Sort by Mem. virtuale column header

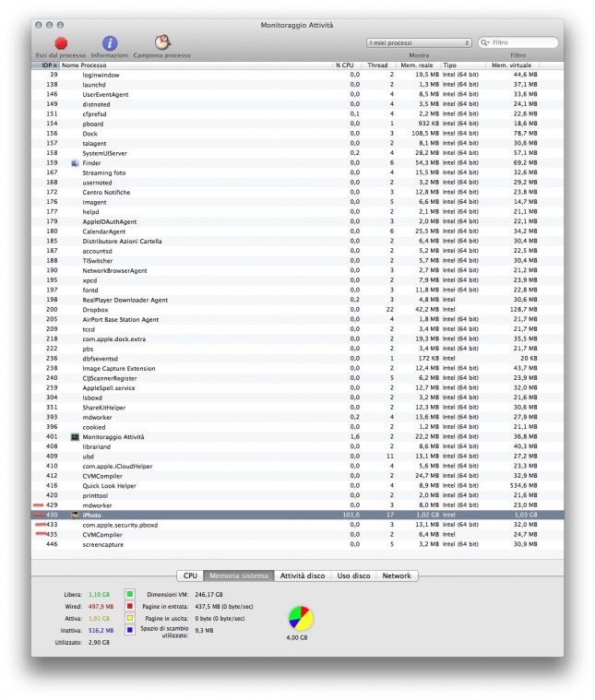click(x=513, y=65)
